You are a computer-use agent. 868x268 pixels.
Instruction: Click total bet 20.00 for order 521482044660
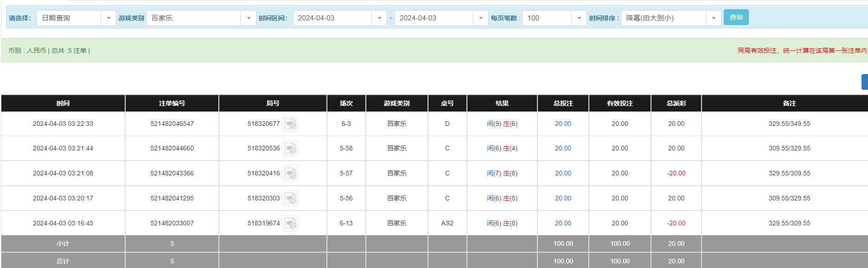pyautogui.click(x=563, y=149)
